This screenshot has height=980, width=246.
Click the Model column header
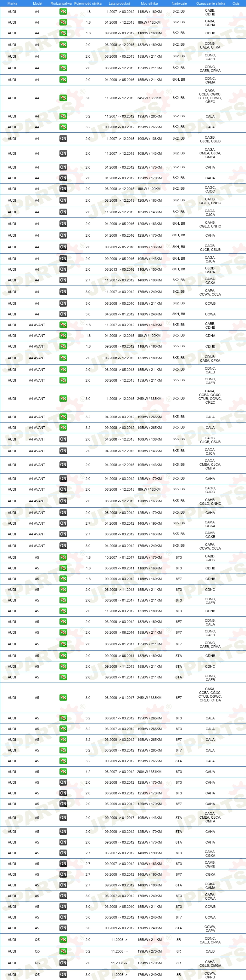click(x=37, y=3)
